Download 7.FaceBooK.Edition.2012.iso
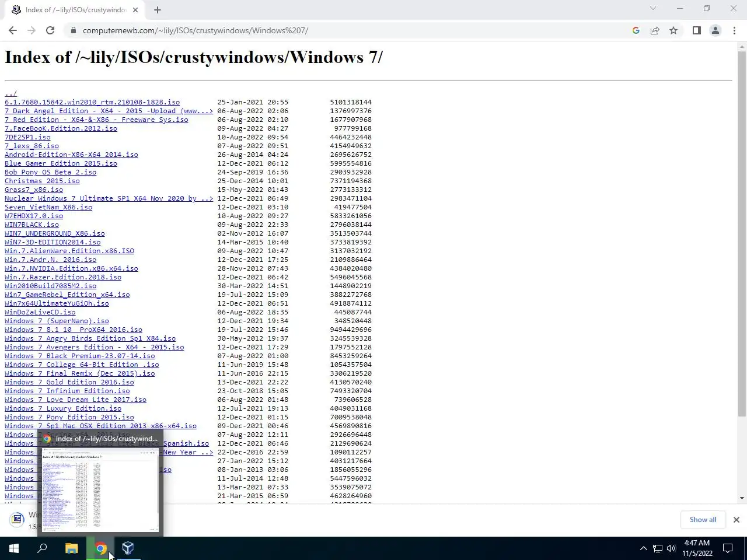Viewport: 747px width, 560px height. click(61, 128)
